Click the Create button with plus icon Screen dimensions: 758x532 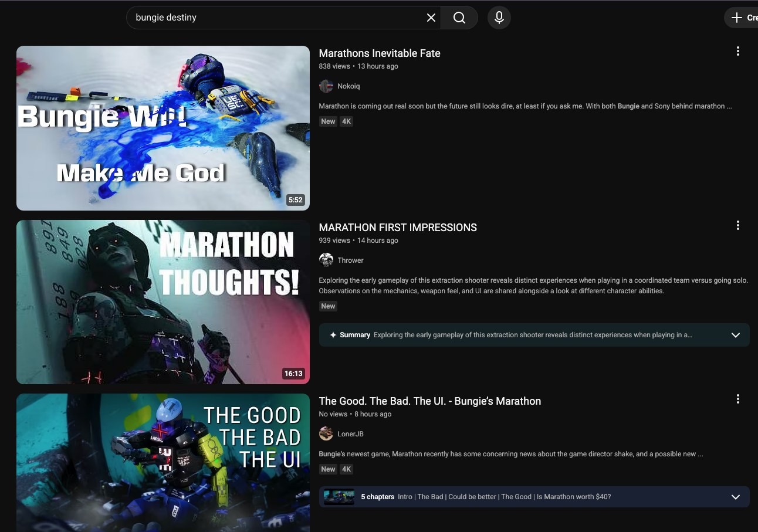point(743,18)
